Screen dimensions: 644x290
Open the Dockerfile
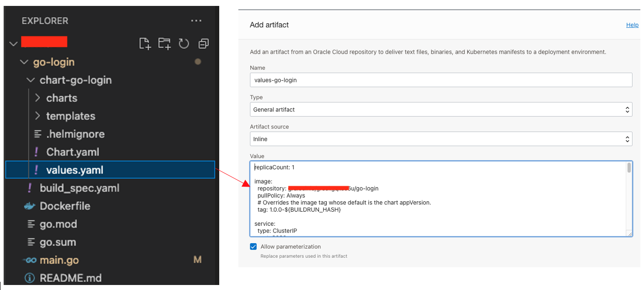(x=65, y=206)
